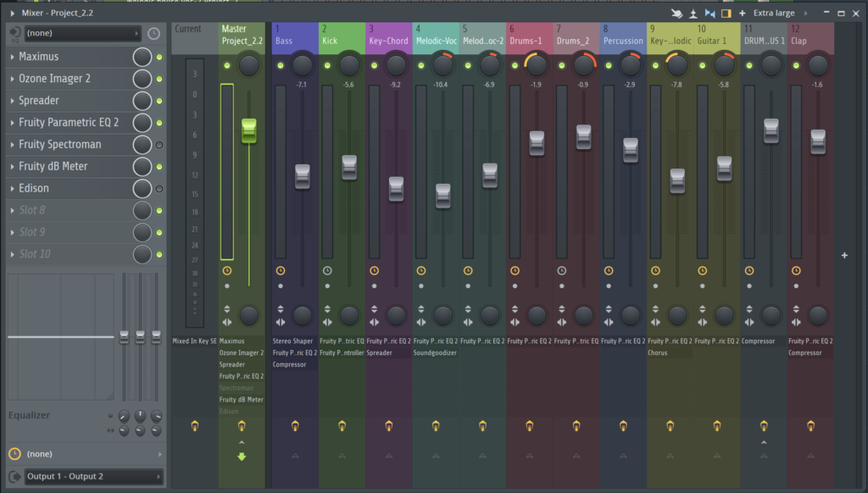Select the Stereo Shaper effect on the Bass track
Screen dimensions: 868x493
click(x=294, y=341)
